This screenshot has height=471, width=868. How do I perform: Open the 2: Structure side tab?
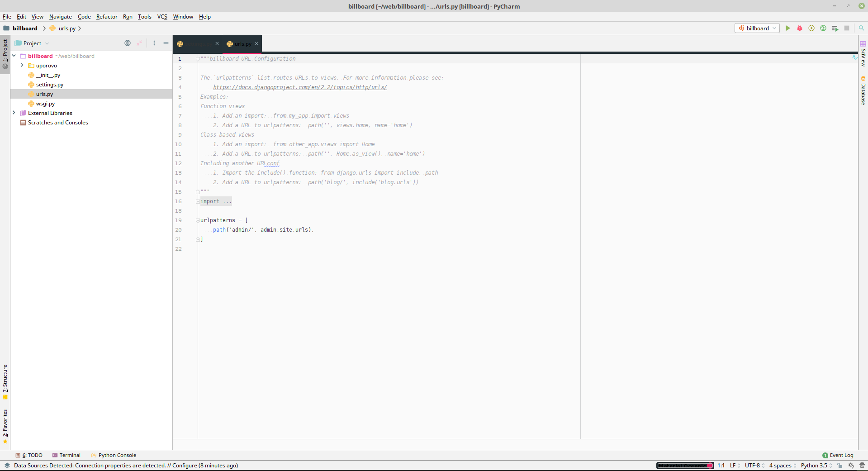(5, 382)
